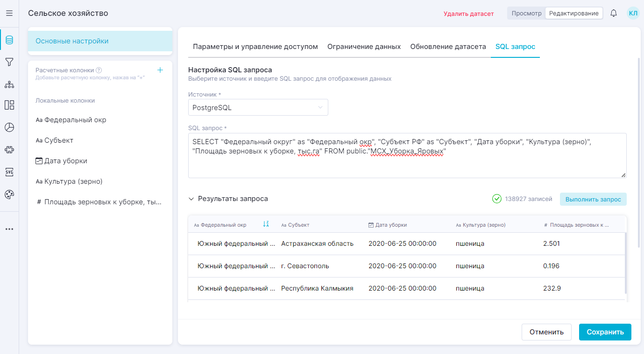Open the color palette themes icon
The width and height of the screenshot is (644, 354).
pyautogui.click(x=9, y=194)
